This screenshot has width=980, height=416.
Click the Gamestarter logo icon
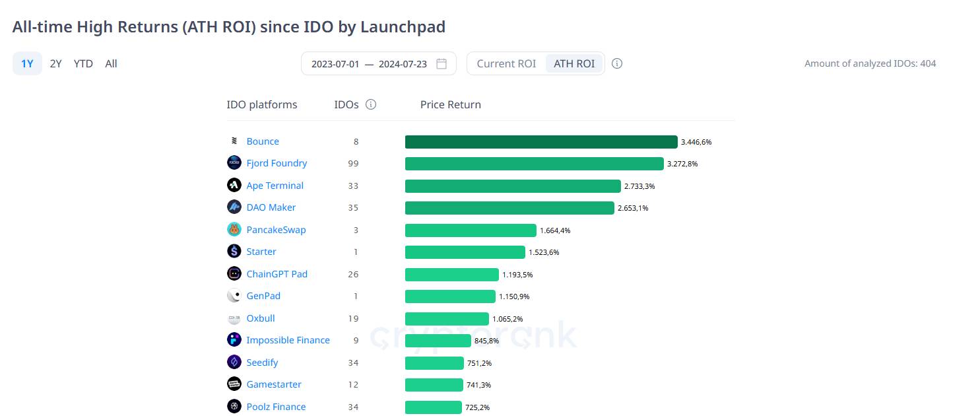(234, 384)
